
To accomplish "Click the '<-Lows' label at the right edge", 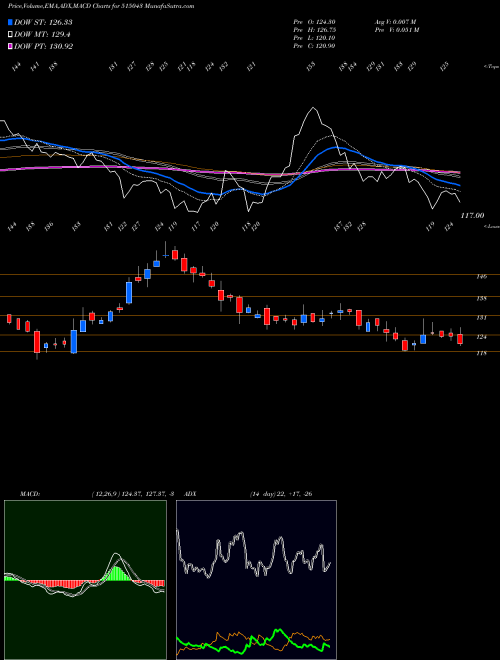I will [x=491, y=226].
